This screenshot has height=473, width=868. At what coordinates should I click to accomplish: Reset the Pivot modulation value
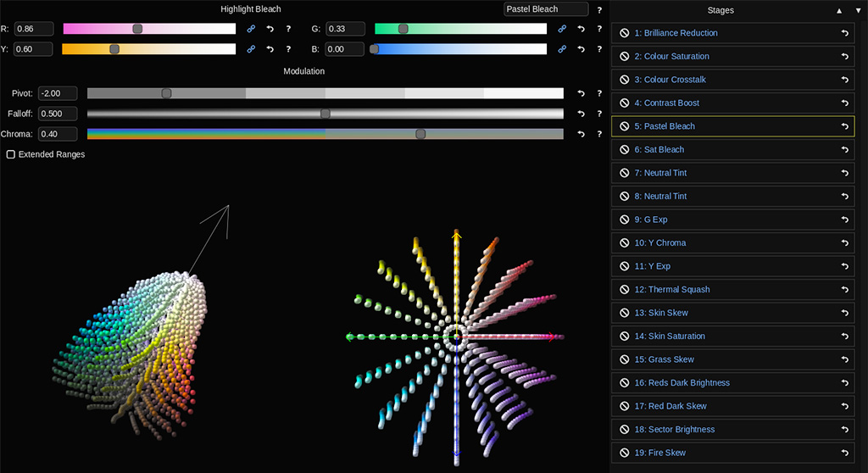click(x=581, y=93)
